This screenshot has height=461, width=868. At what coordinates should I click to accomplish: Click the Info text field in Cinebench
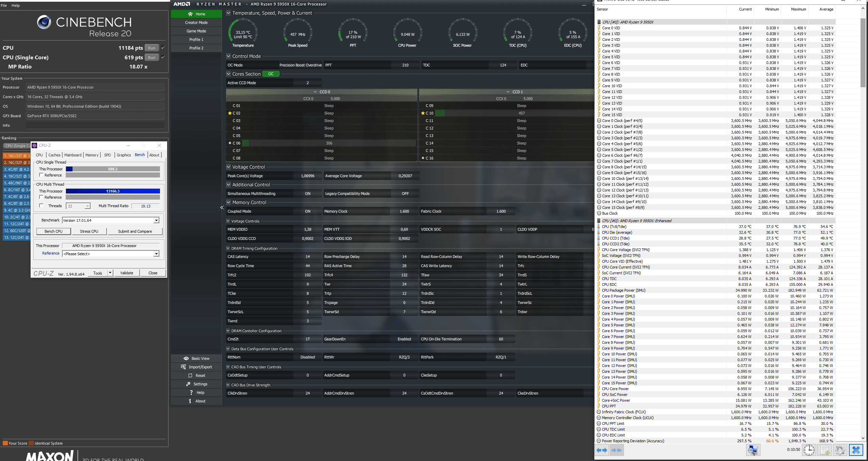pos(95,125)
